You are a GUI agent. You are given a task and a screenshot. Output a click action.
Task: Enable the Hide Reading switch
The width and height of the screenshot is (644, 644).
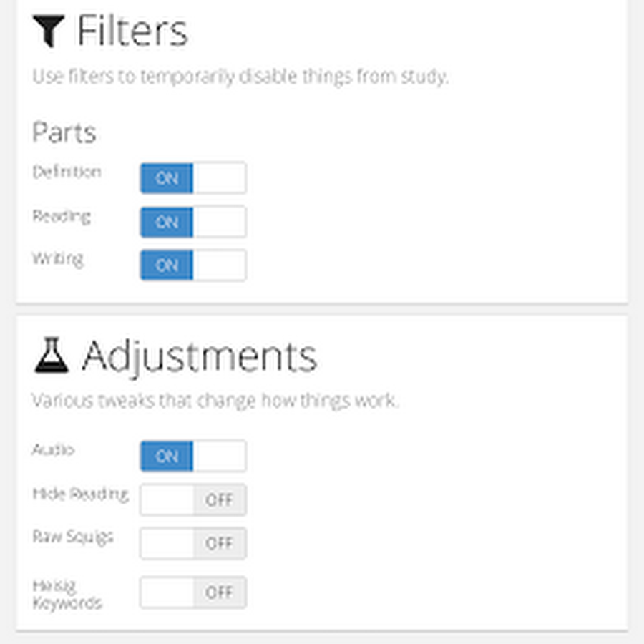click(x=192, y=499)
